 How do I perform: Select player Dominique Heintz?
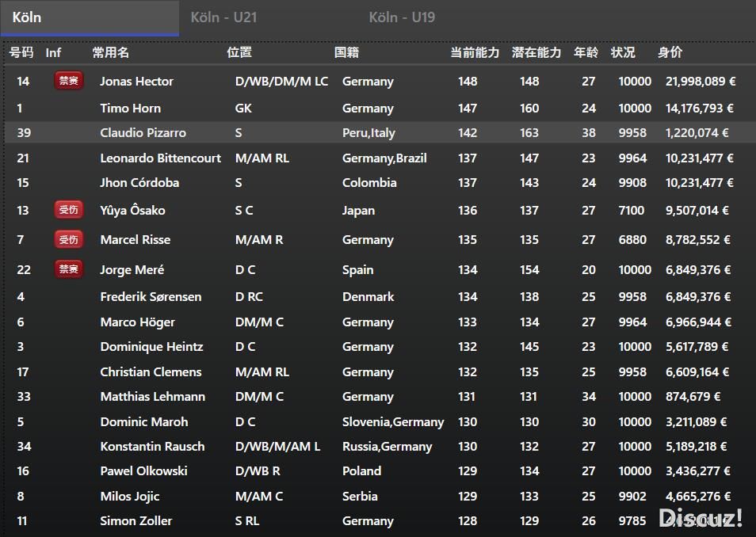click(x=151, y=347)
